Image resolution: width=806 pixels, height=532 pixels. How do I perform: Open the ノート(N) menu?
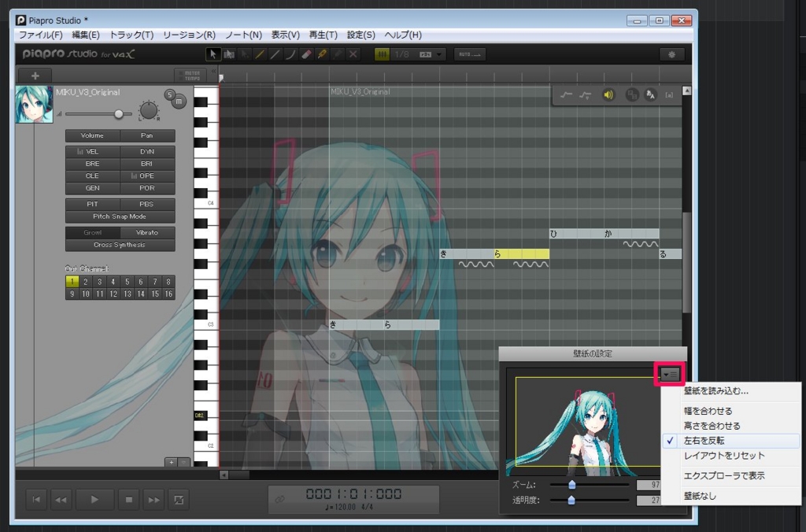click(244, 35)
